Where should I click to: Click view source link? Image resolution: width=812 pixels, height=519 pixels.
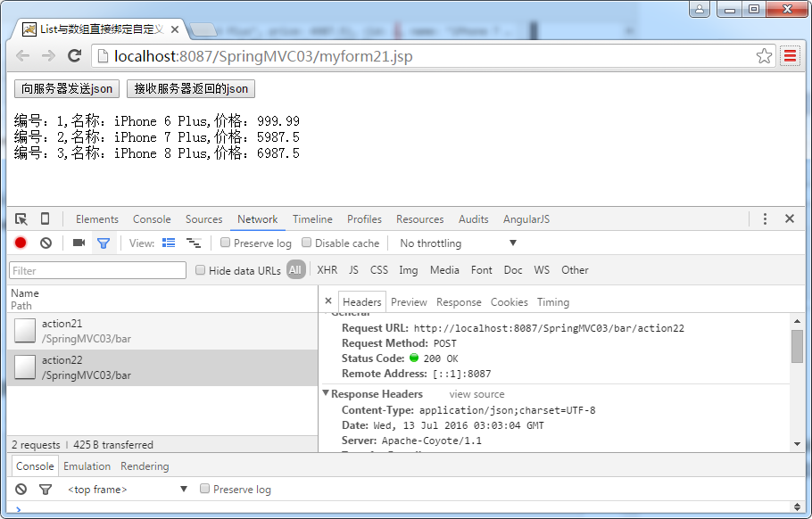476,394
